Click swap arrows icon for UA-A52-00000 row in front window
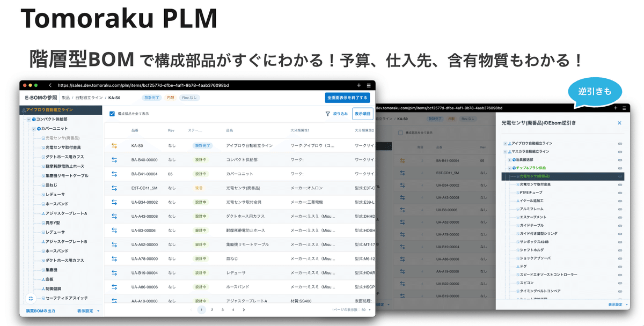This screenshot has height=326, width=644. tap(114, 244)
